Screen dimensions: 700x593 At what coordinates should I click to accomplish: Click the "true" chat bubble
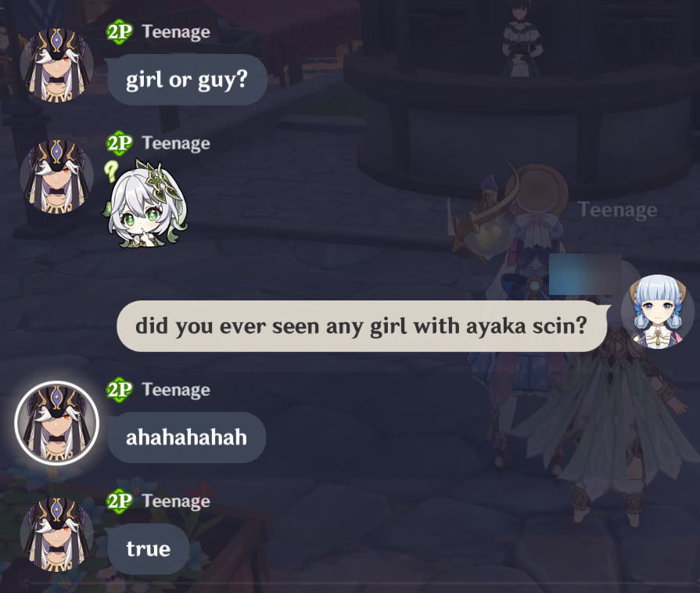coord(149,548)
